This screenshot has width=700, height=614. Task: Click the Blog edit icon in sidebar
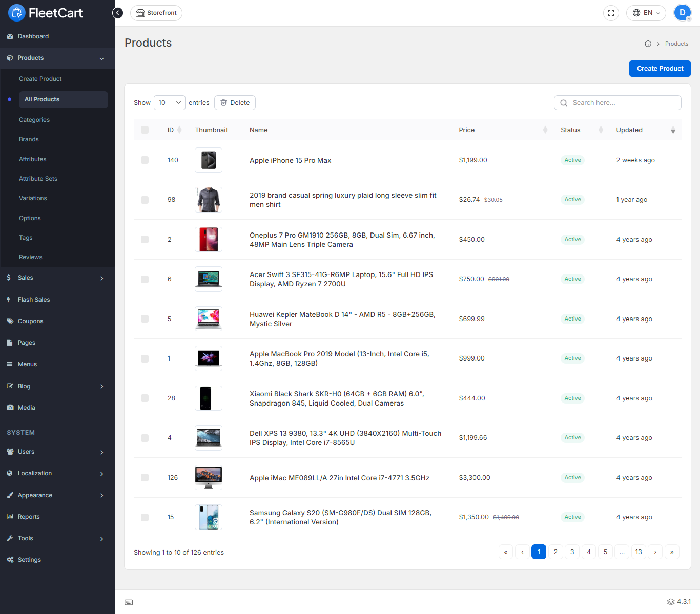[10, 386]
